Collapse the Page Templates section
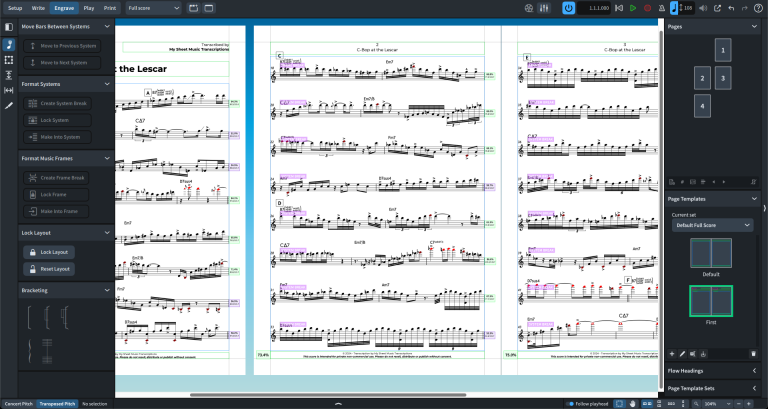768x409 pixels. pyautogui.click(x=754, y=199)
